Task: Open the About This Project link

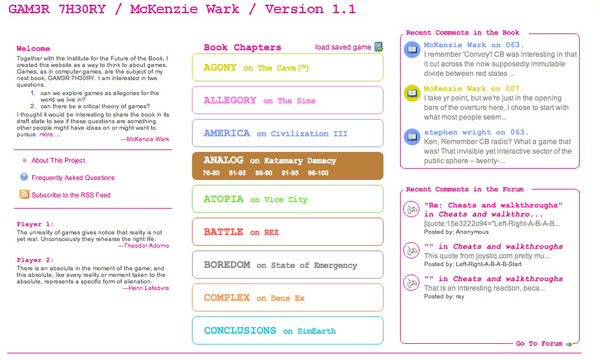Action: coord(58,160)
